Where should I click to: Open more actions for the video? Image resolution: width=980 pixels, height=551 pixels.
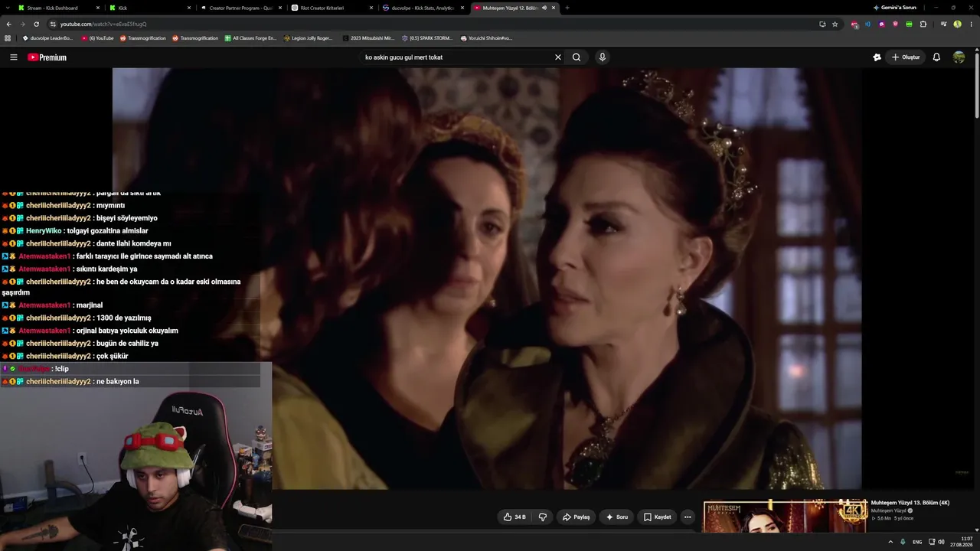(688, 517)
